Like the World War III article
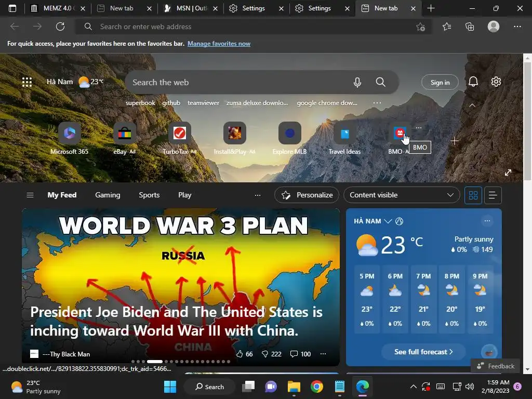Viewport: 532px width, 399px height. (x=244, y=354)
